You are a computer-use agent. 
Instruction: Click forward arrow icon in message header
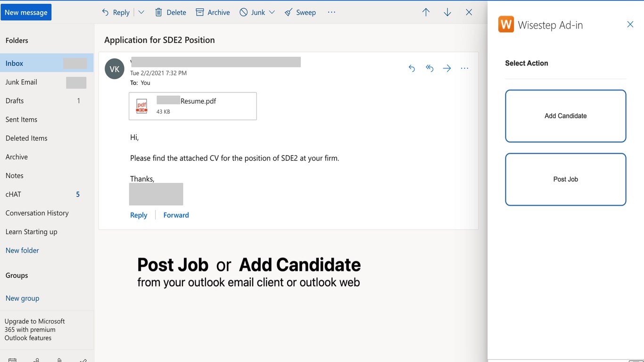click(x=447, y=68)
